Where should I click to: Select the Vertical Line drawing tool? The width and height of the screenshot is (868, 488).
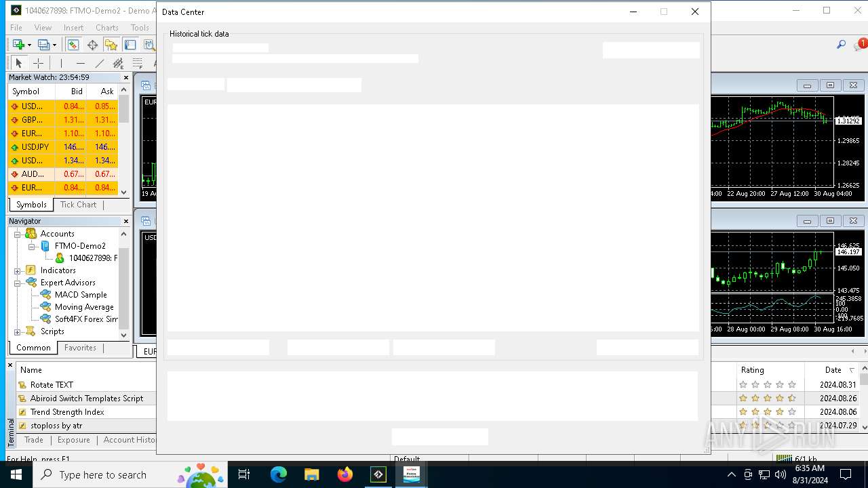pos(61,63)
